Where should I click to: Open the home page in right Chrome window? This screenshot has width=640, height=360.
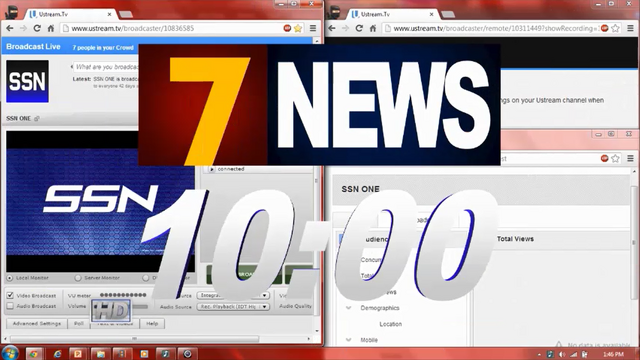[373, 28]
